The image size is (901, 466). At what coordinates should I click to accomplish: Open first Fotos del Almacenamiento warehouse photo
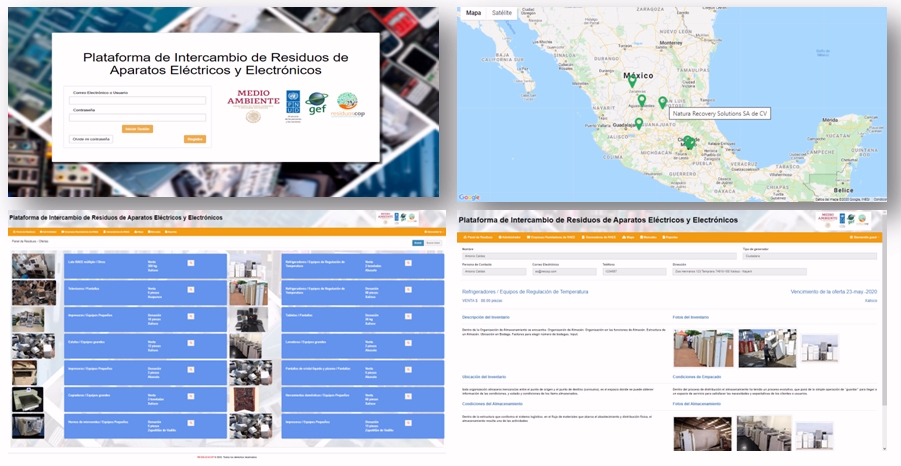point(702,433)
